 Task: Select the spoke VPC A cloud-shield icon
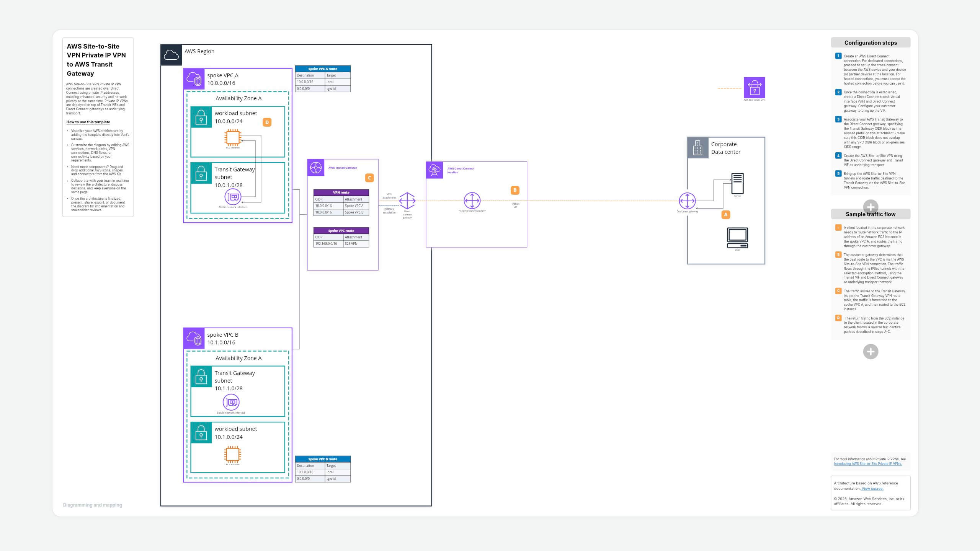tap(194, 79)
